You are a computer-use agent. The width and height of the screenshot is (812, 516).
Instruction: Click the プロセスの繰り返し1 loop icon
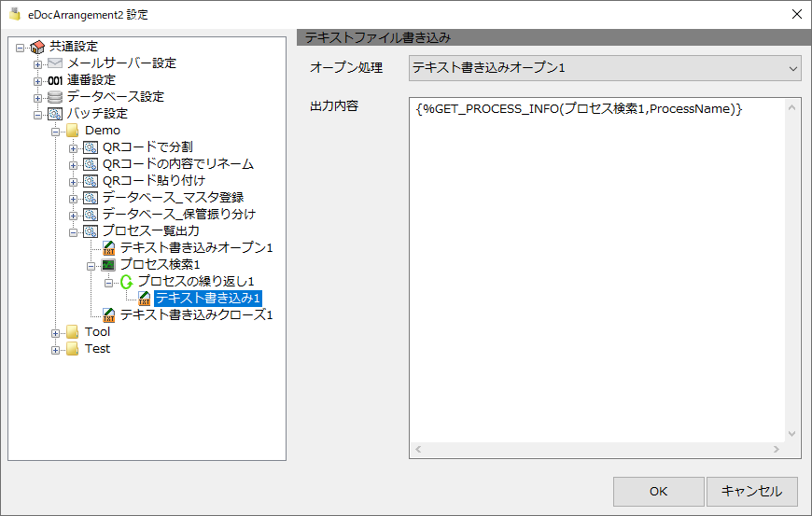click(126, 282)
